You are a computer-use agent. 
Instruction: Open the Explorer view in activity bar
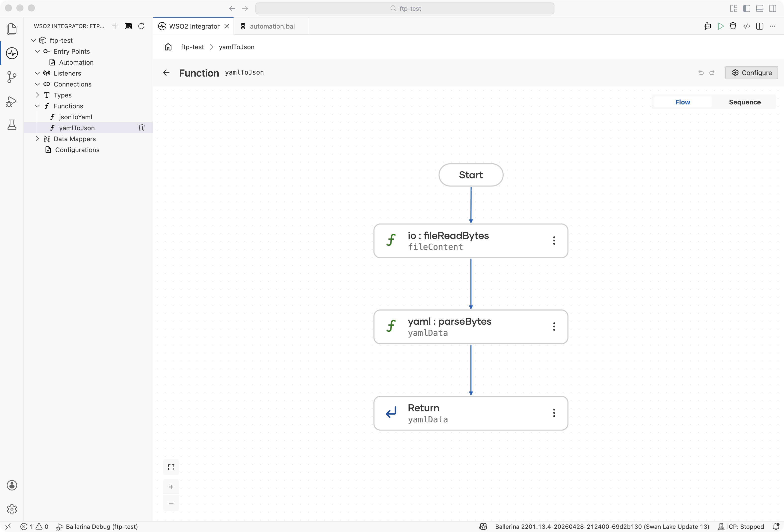pyautogui.click(x=12, y=29)
